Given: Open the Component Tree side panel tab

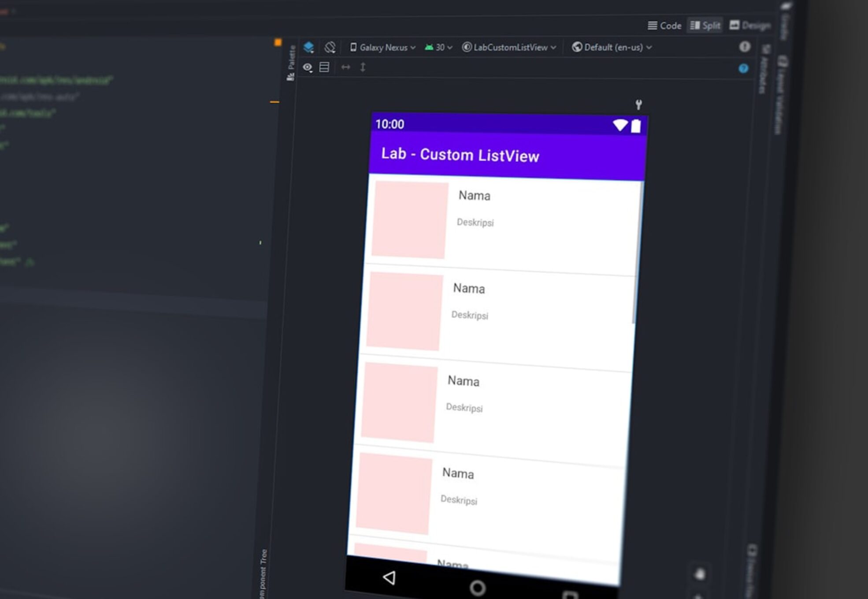Looking at the screenshot, I should (263, 574).
